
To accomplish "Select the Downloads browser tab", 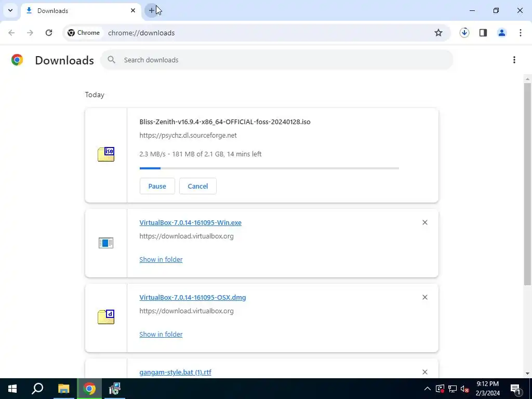I will pos(81,11).
